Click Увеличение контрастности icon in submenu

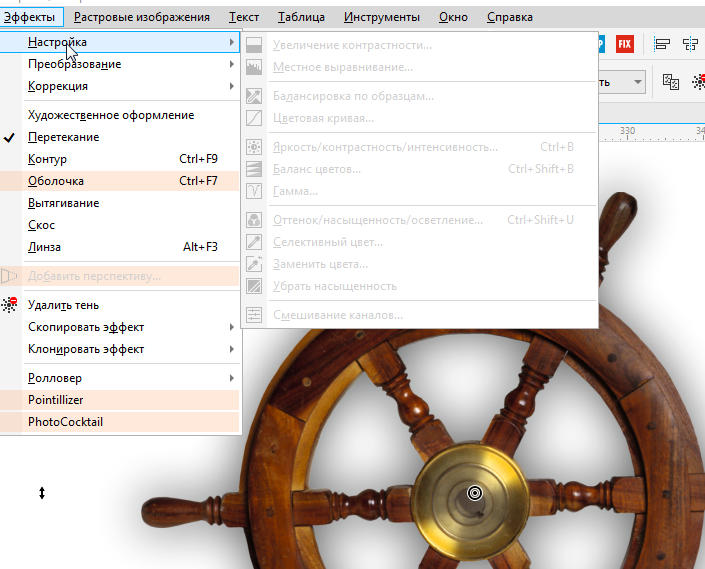(254, 45)
